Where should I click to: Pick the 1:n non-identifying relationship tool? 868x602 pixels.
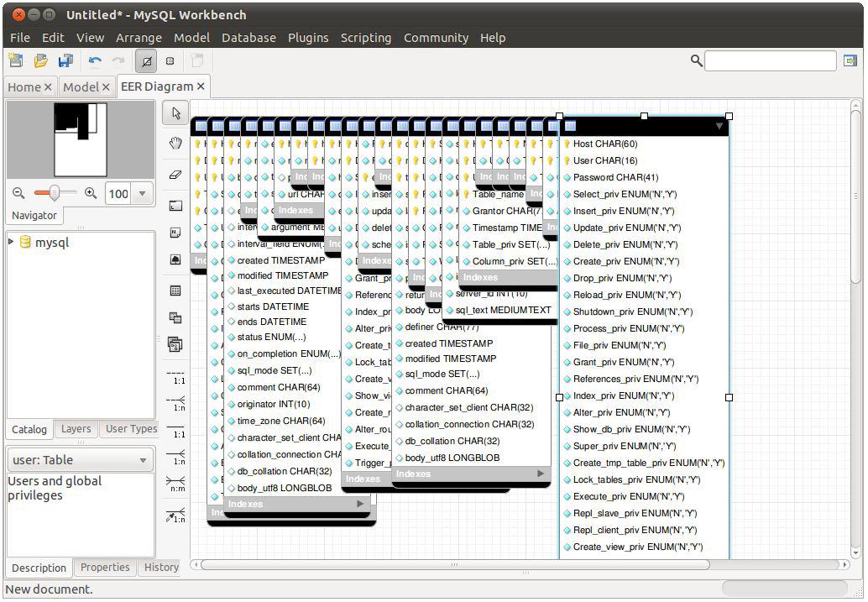click(175, 403)
